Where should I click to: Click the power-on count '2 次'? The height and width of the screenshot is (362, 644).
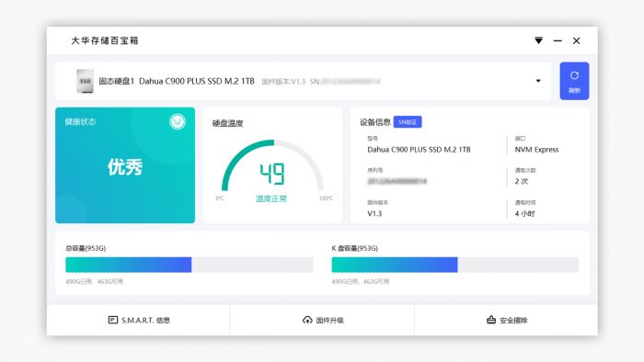click(x=522, y=181)
